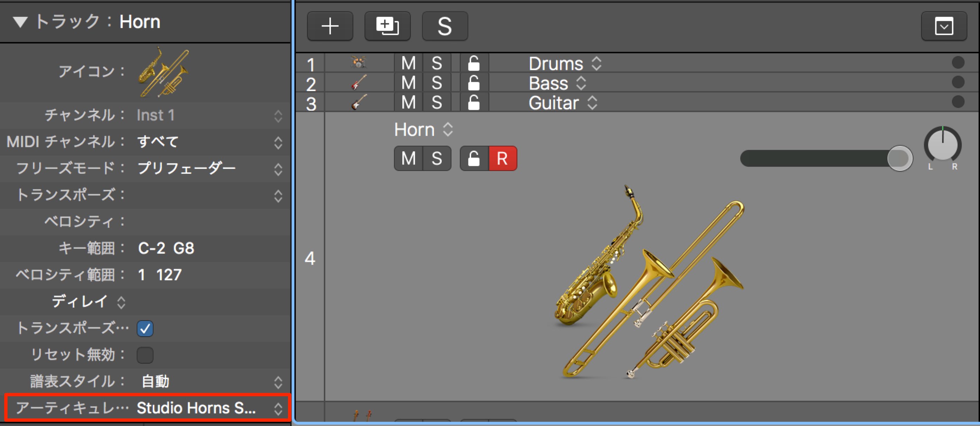Duplicate track using the copy-plus icon
Screen dimensions: 980x426
(x=387, y=26)
